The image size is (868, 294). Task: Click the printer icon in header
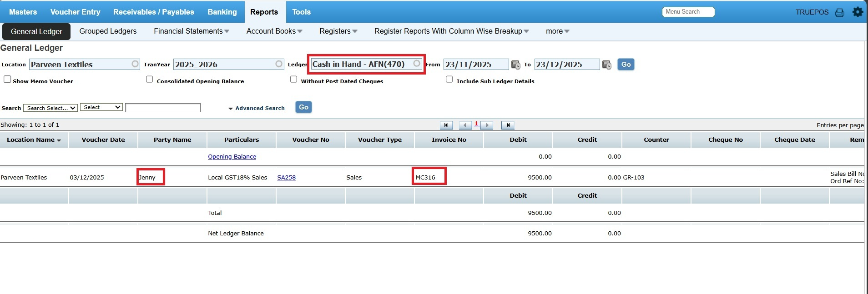pos(839,13)
